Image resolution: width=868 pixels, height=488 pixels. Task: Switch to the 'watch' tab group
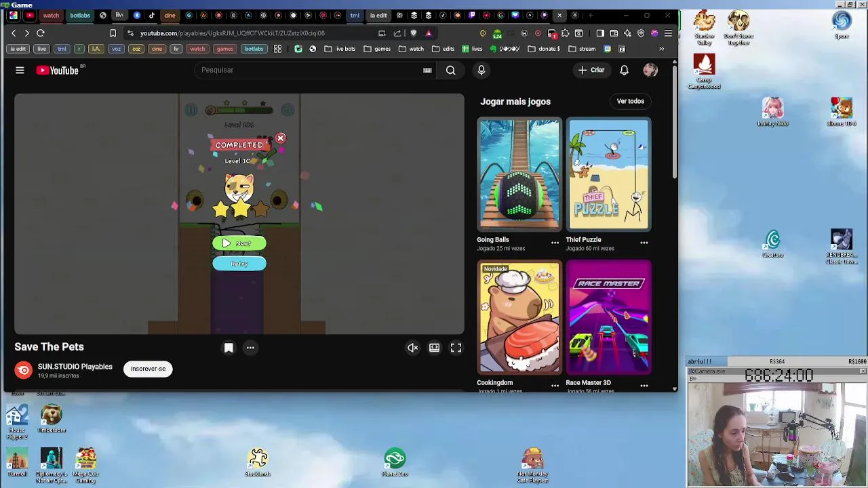[x=51, y=15]
